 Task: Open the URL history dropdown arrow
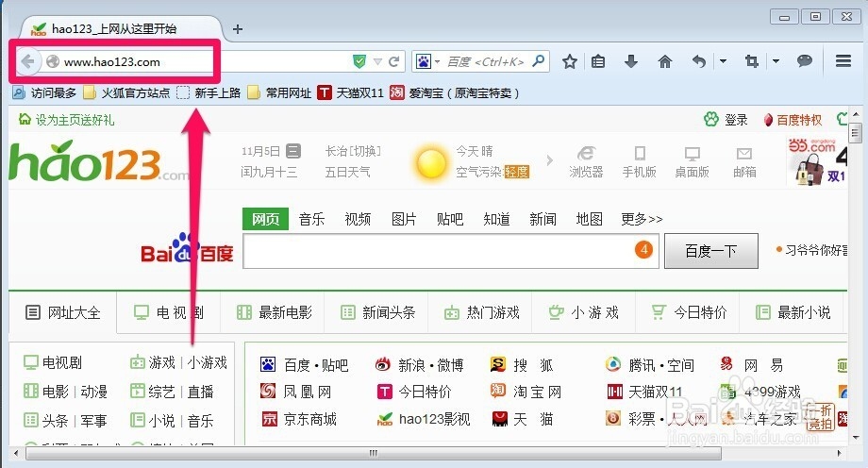point(377,62)
